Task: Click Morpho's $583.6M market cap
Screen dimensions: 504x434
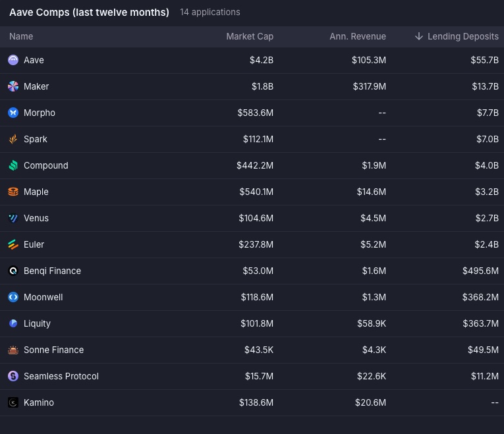Action: coord(256,113)
